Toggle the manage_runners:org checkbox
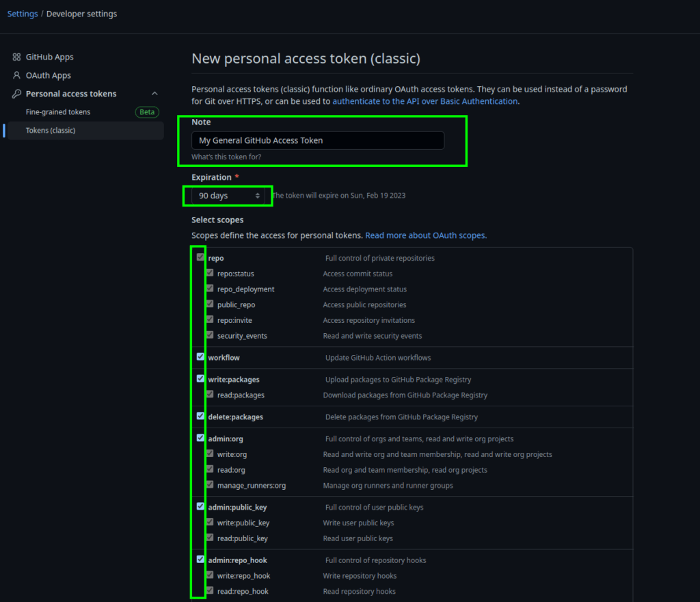700x602 pixels. tap(210, 485)
